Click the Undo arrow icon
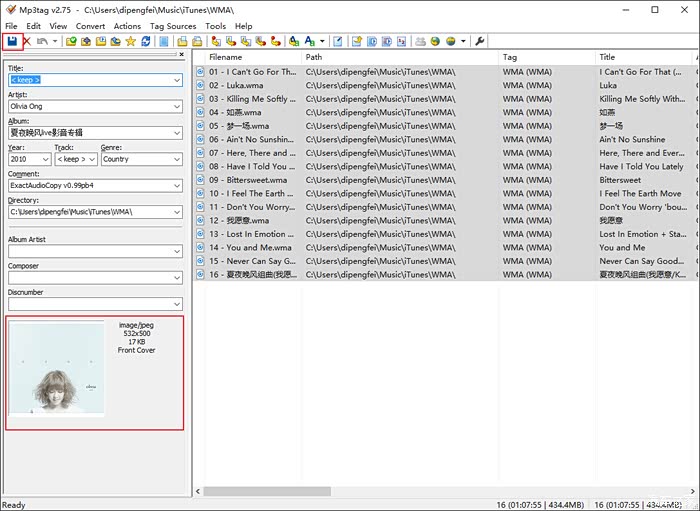 point(42,41)
